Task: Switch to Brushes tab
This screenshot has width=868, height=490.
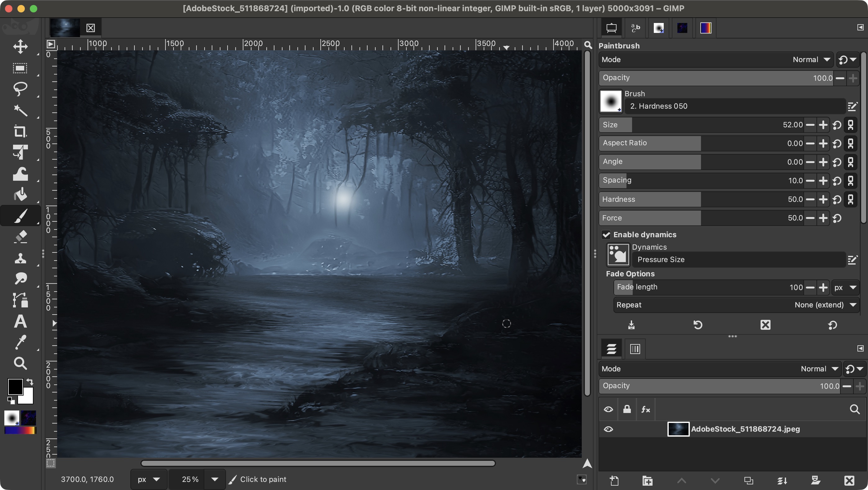Action: click(x=659, y=28)
